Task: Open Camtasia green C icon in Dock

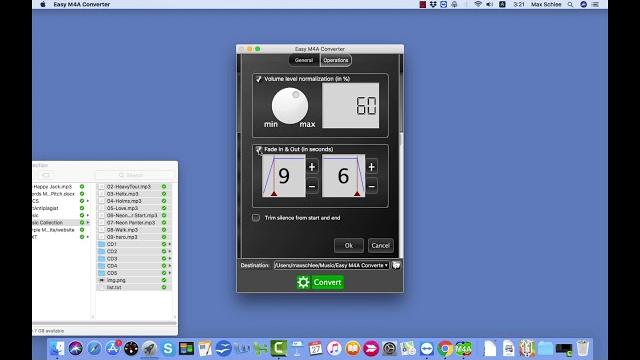Action: 279,349
